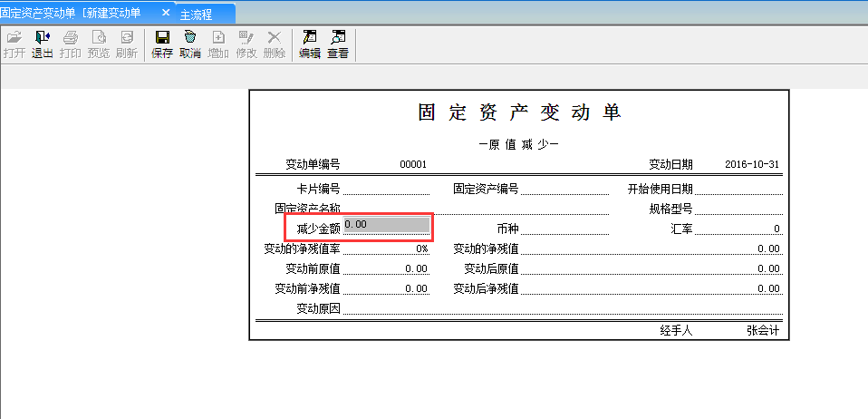Click the 卡片编号 input field
The height and width of the screenshot is (419, 868).
385,189
